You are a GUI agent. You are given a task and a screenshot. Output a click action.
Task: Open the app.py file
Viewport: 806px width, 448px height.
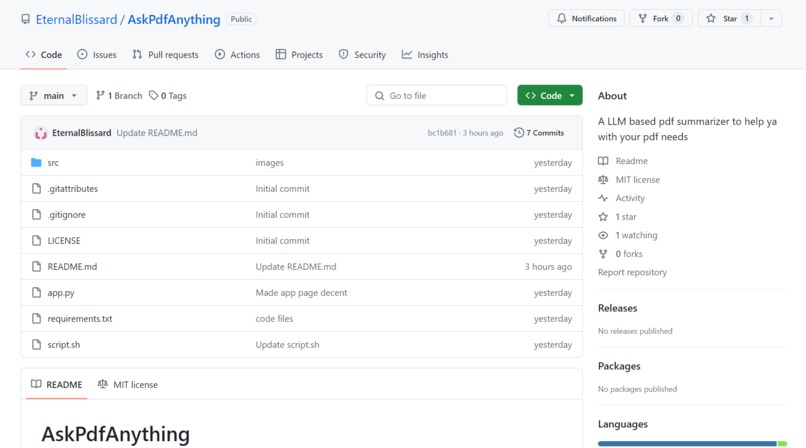click(61, 293)
